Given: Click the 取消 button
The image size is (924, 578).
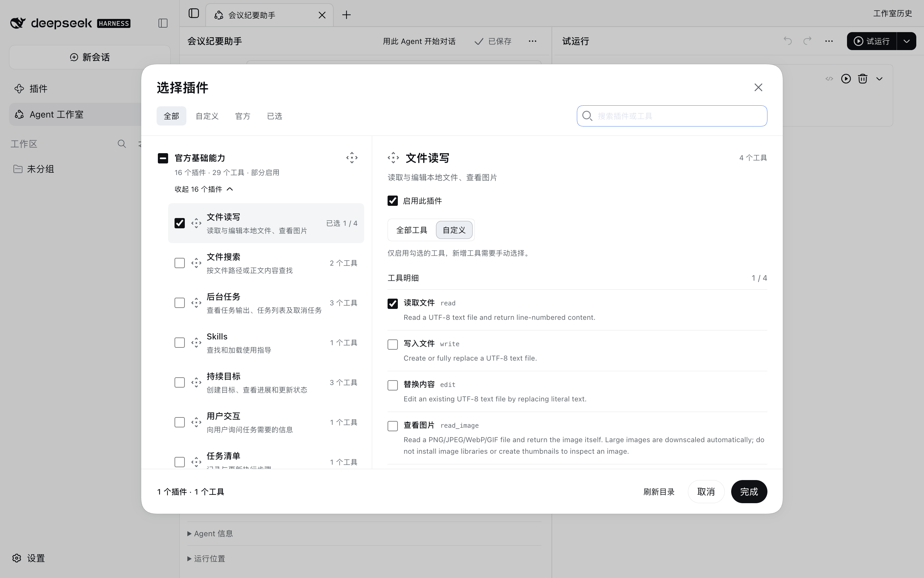Looking at the screenshot, I should [706, 492].
